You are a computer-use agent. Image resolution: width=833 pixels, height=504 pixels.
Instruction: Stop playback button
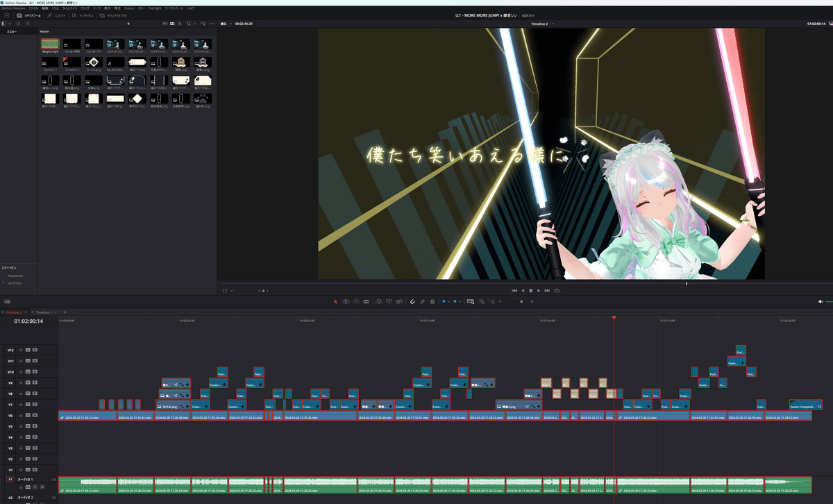(x=531, y=290)
